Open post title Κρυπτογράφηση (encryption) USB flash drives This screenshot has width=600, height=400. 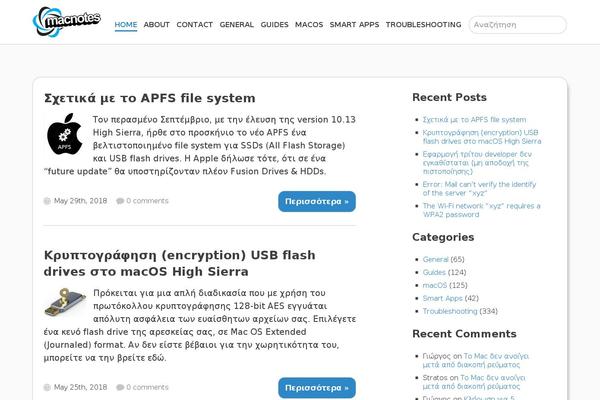tap(179, 263)
